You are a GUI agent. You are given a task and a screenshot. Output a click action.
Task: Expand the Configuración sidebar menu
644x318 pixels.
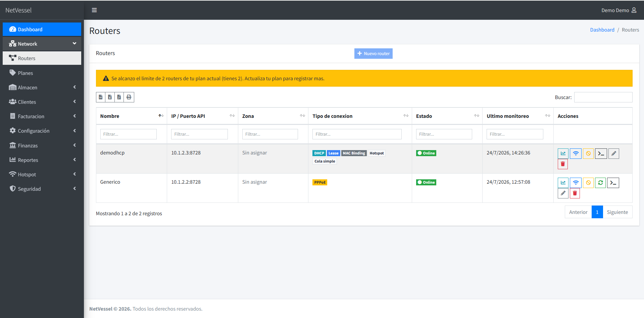click(42, 131)
